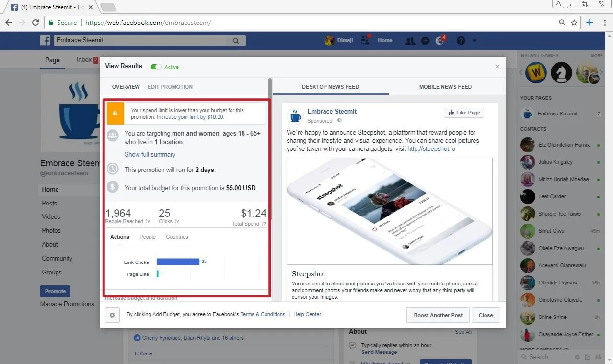Click the Close button in dialog footer
The width and height of the screenshot is (613, 364).
coord(486,315)
